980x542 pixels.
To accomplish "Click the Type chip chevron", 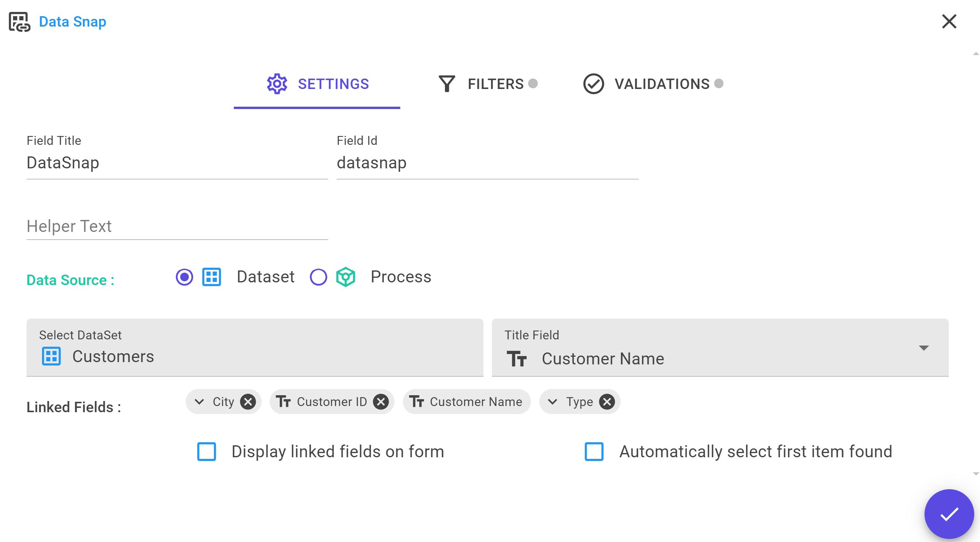I will click(552, 402).
